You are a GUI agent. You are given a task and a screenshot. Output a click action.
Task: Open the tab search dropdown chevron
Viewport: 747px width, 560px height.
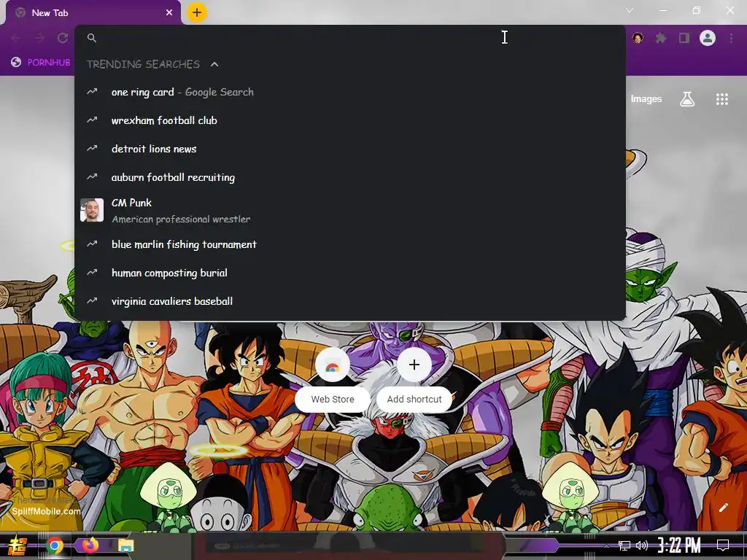click(x=630, y=10)
